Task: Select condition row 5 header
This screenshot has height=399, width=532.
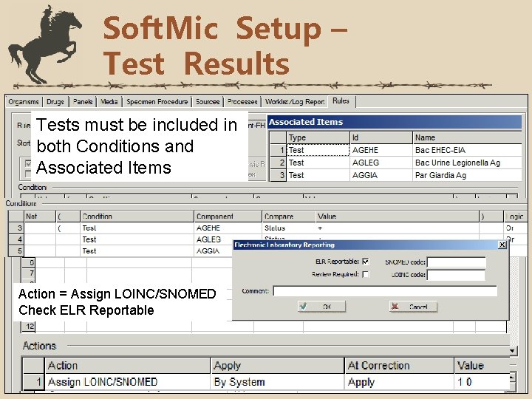Action: (16, 251)
